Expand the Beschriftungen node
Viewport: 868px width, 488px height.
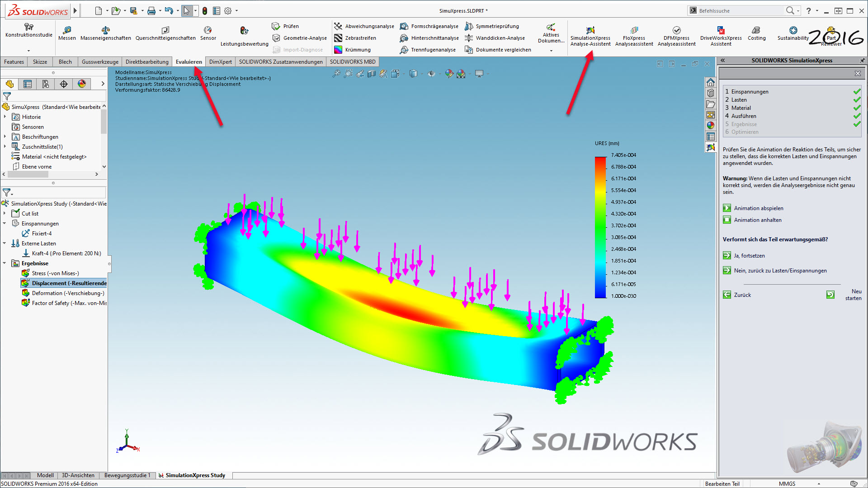pos(5,136)
